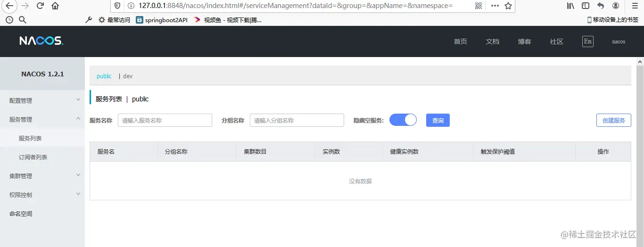Open 文档 in header navigation
This screenshot has width=644, height=247.
[492, 41]
